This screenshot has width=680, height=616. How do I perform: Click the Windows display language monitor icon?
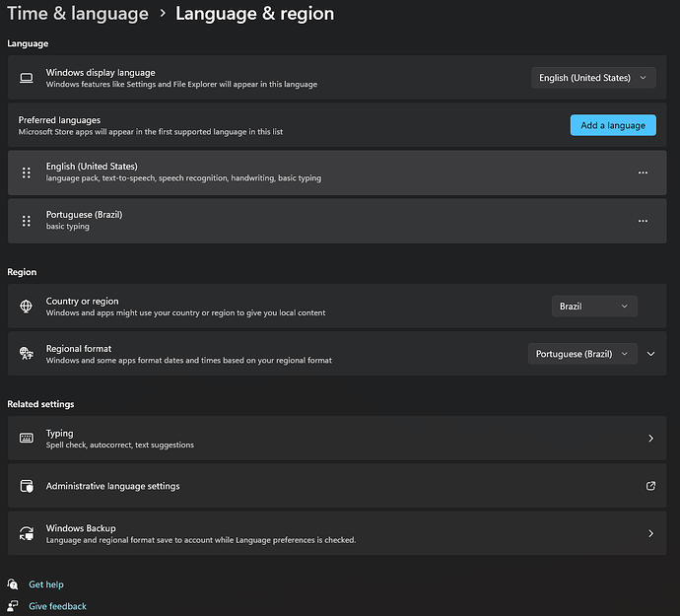tap(27, 78)
